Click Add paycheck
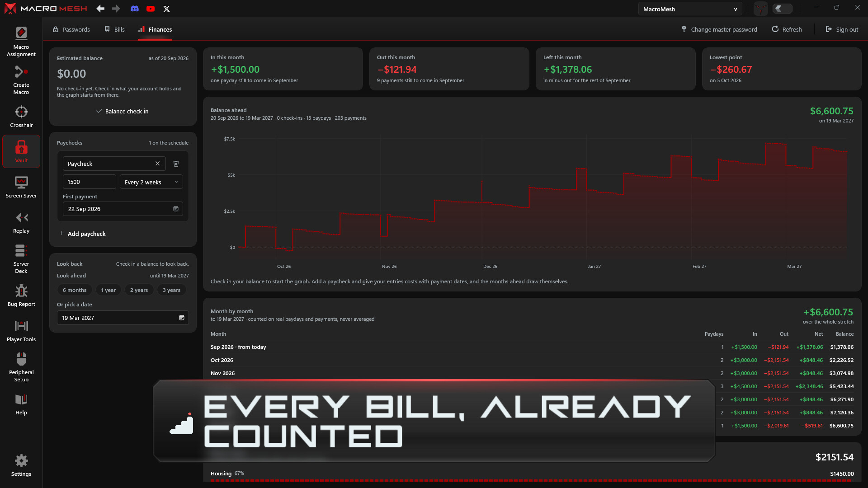The width and height of the screenshot is (868, 488). pyautogui.click(x=83, y=234)
